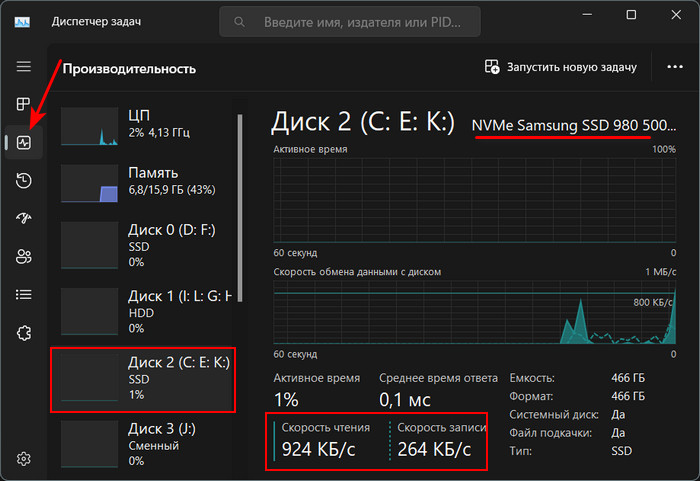
Task: Open the Details list page icon
Action: click(24, 295)
